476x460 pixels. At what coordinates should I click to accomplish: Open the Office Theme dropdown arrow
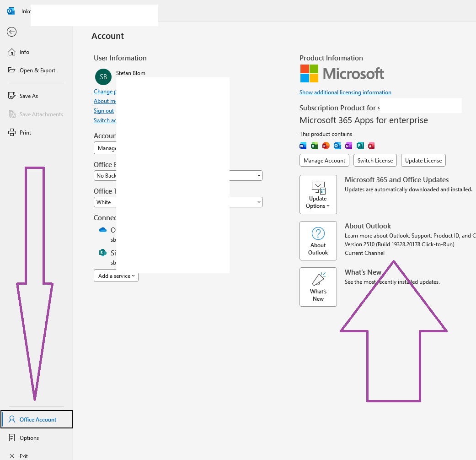pos(259,202)
